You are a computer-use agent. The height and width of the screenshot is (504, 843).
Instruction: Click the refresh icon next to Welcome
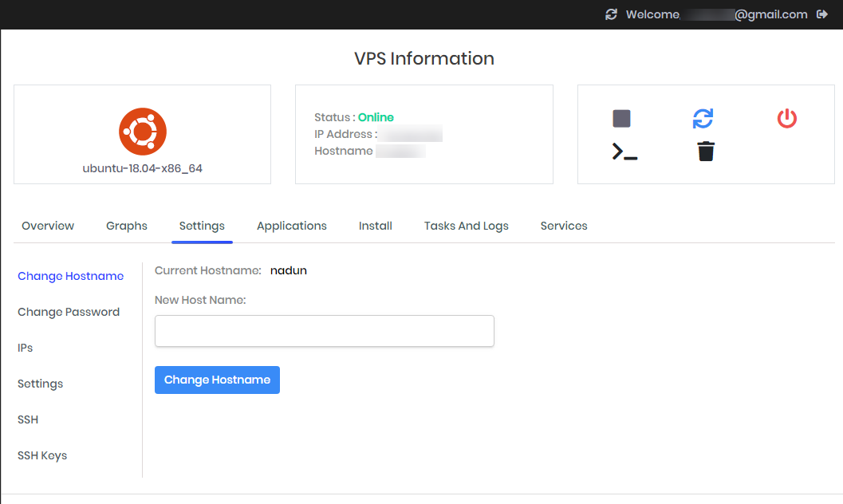pyautogui.click(x=611, y=14)
